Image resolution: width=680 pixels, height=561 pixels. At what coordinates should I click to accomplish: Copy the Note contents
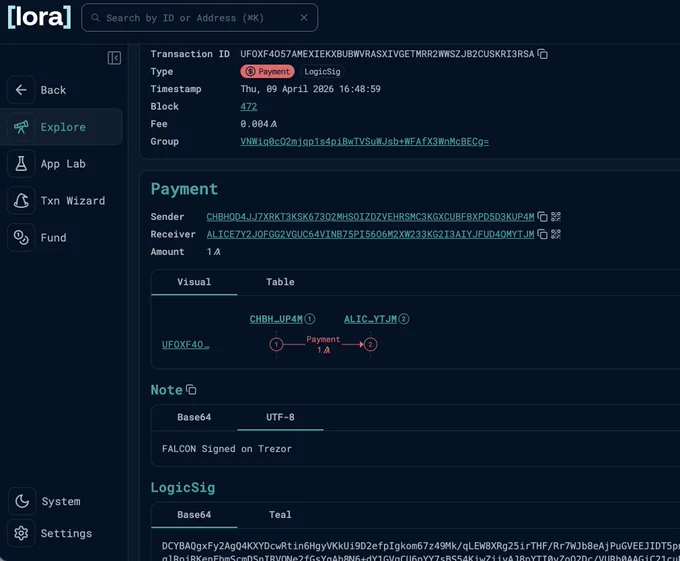(191, 390)
